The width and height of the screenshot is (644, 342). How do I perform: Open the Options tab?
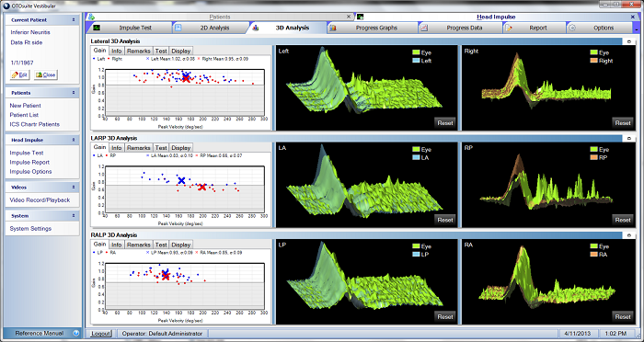point(599,28)
